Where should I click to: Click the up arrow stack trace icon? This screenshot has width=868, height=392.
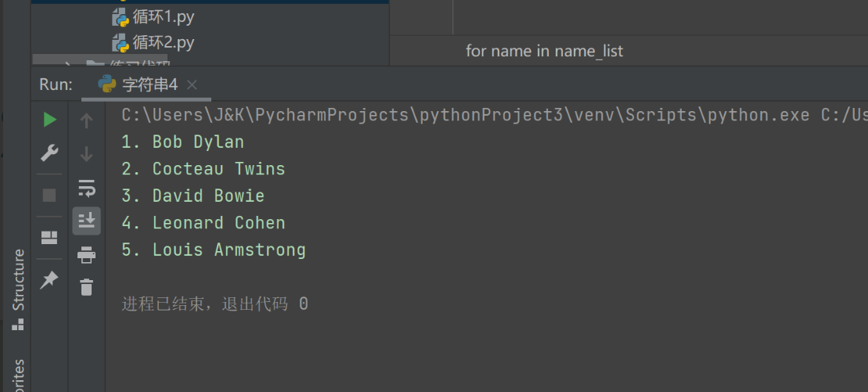point(86,120)
